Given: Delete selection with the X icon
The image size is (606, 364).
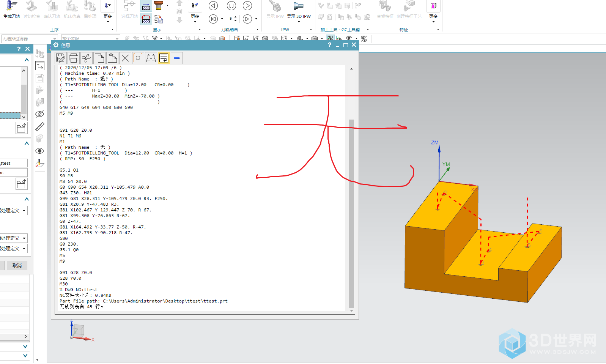Looking at the screenshot, I should pos(125,58).
